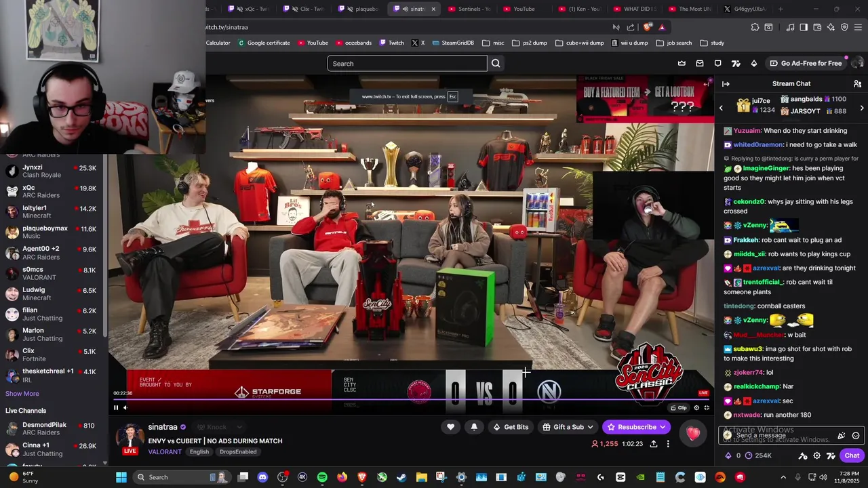Open the Brave playlist music note icon
The height and width of the screenshot is (488, 868).
point(790,27)
